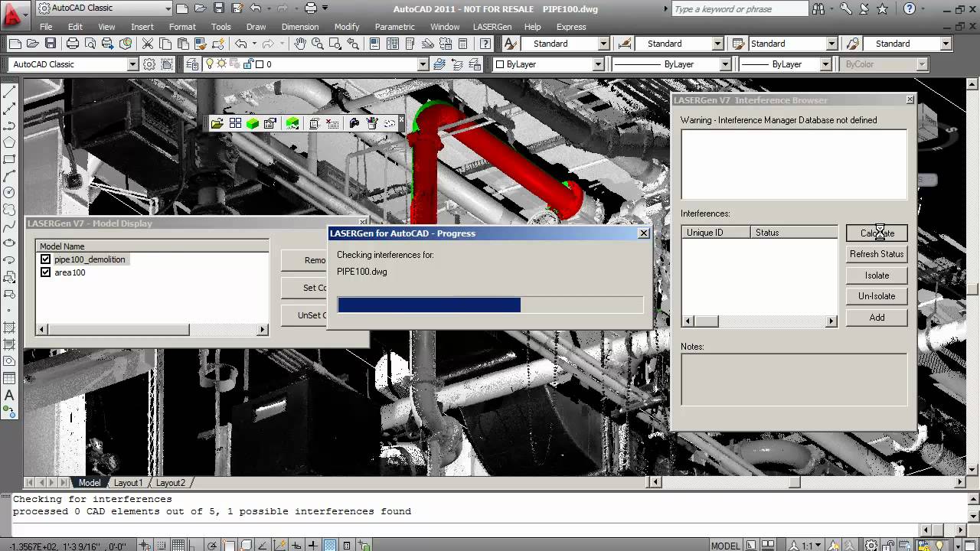The height and width of the screenshot is (551, 980).
Task: Toggle Show/Hide Lineweight in the status bar
Action: pyautogui.click(x=312, y=546)
